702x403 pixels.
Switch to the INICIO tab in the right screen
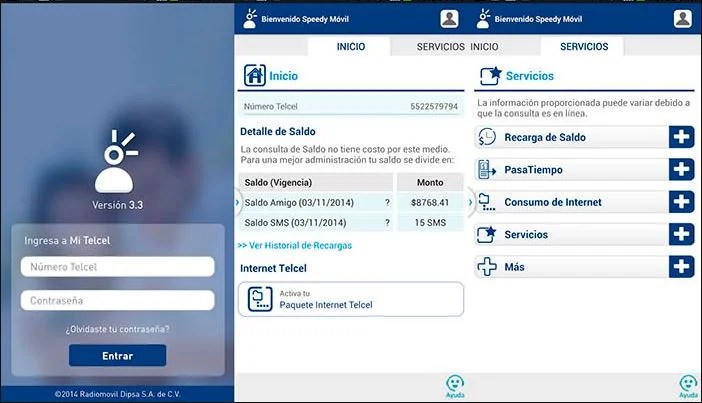click(x=484, y=47)
